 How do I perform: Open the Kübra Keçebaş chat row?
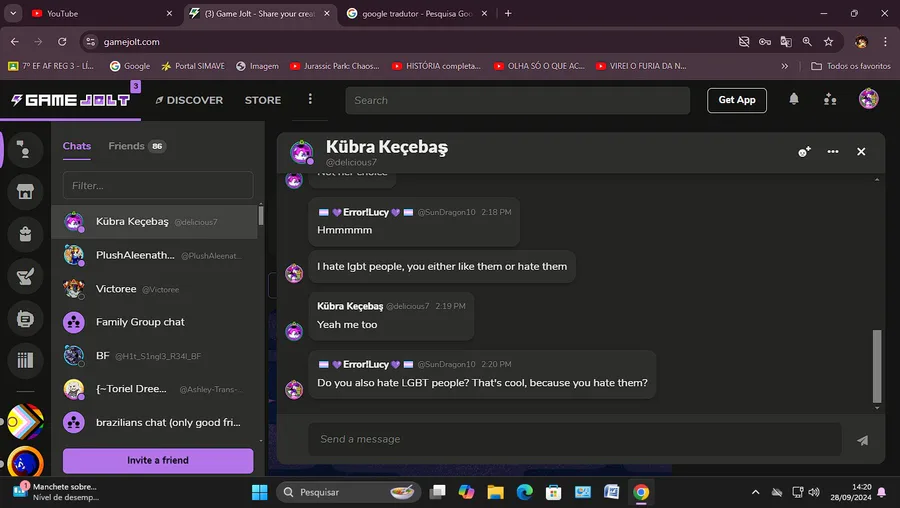coord(154,222)
